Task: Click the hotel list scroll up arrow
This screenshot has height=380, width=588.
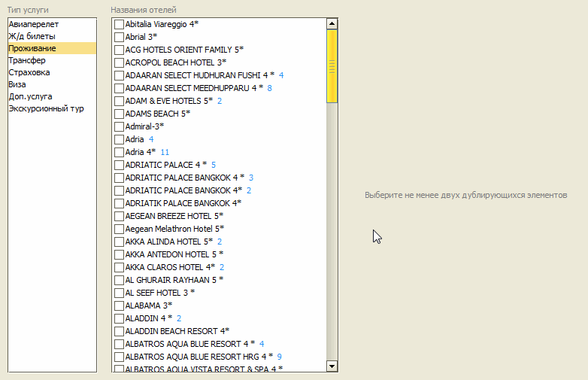Action: tap(332, 23)
